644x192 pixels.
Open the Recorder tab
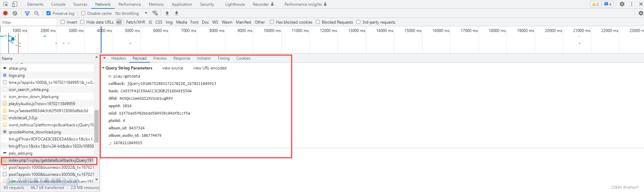click(x=263, y=4)
